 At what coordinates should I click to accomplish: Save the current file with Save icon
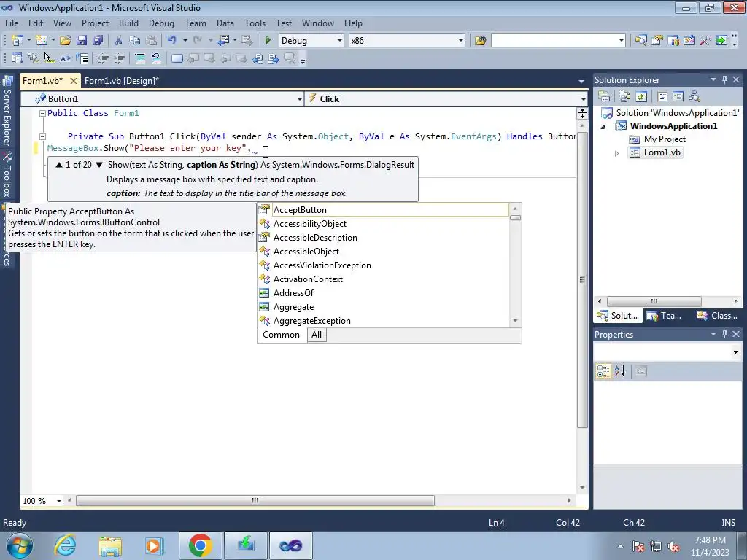click(x=82, y=41)
